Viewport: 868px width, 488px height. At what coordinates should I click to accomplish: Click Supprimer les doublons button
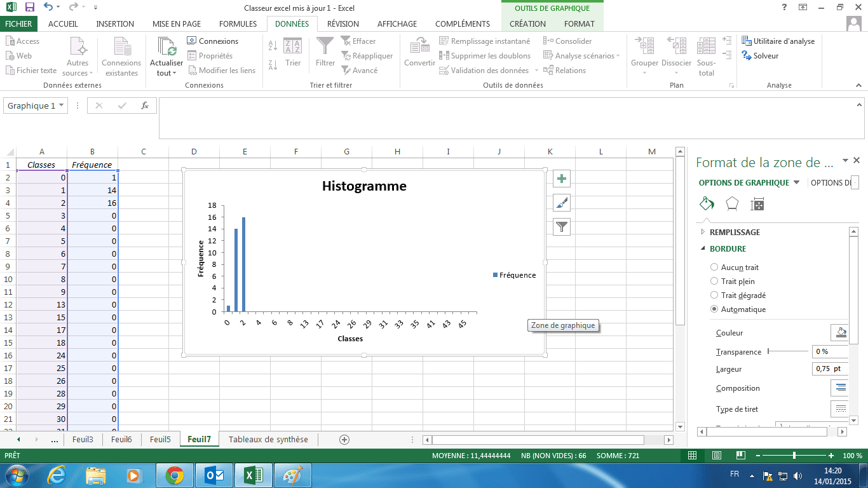coord(485,56)
